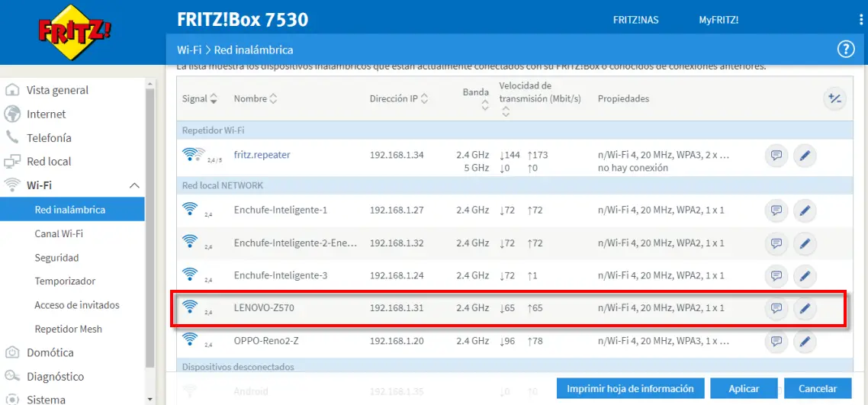
Task: Open Canal Wi-Fi submenu item
Action: (x=59, y=233)
